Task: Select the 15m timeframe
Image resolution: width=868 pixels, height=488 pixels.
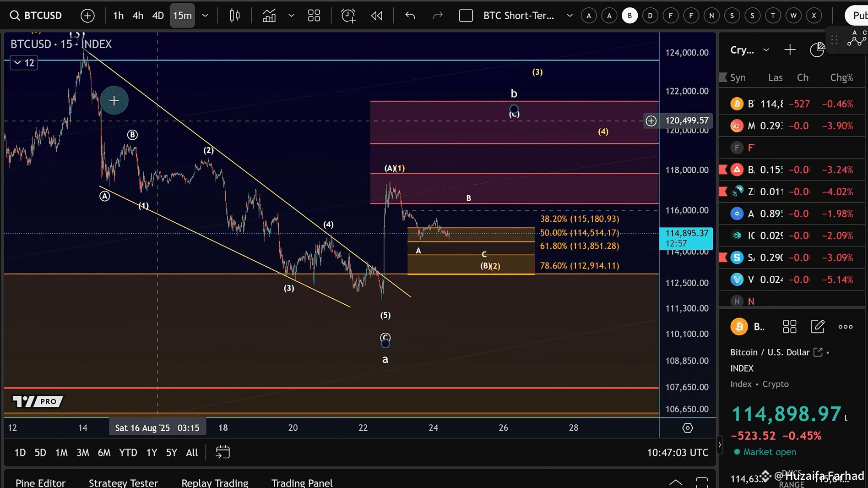Action: pos(182,16)
